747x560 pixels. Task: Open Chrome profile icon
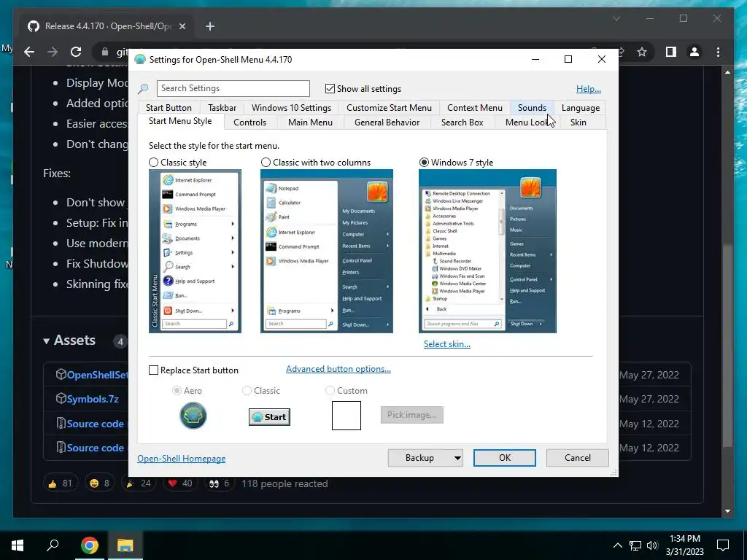694,52
